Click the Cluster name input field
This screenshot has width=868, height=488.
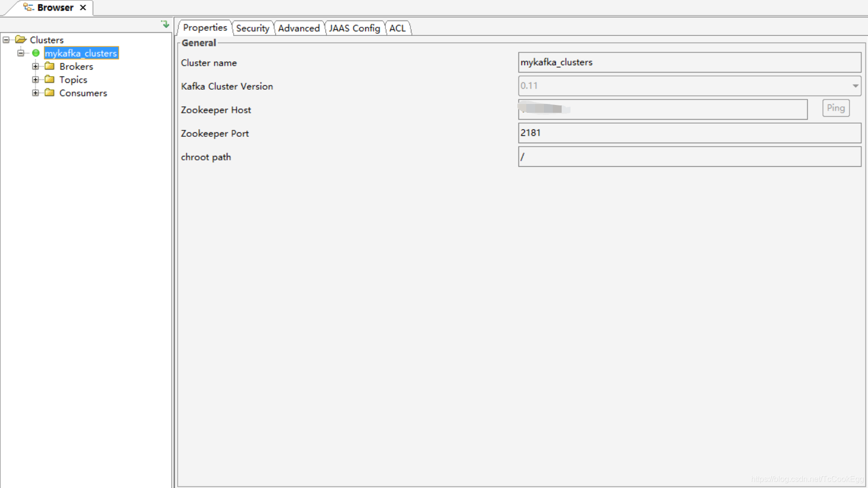click(x=690, y=62)
